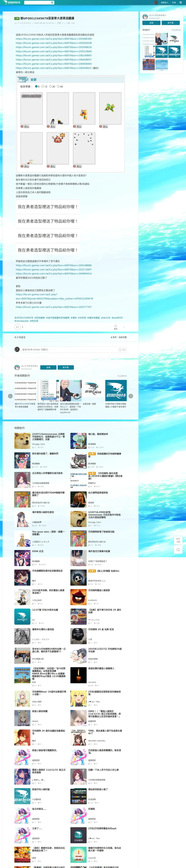186x868 pixels.
Task: Click the carousel previous arrow
Action: tap(10, 396)
